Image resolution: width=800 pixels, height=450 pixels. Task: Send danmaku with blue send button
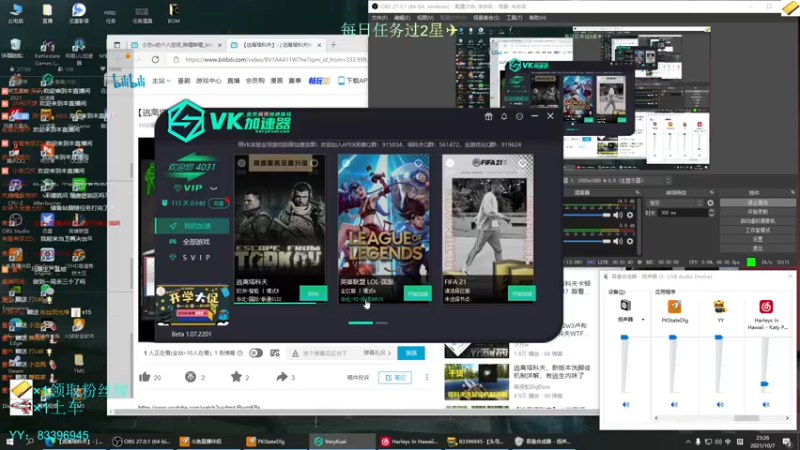click(411, 353)
